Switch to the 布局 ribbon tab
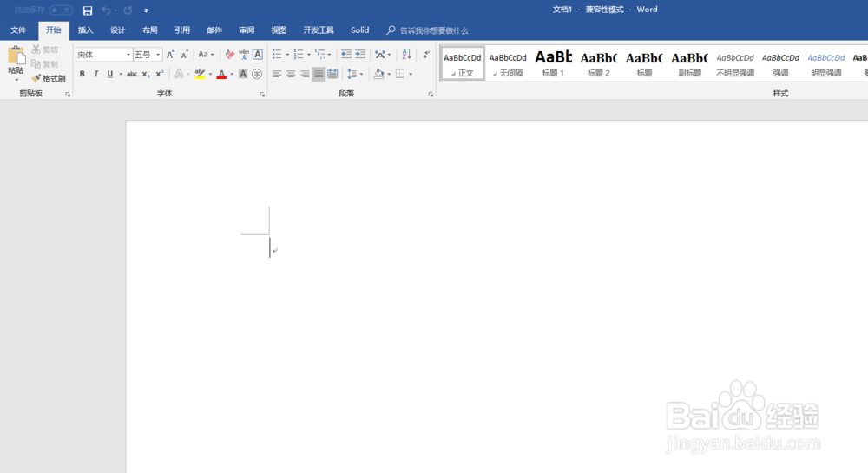The height and width of the screenshot is (473, 868). (150, 30)
